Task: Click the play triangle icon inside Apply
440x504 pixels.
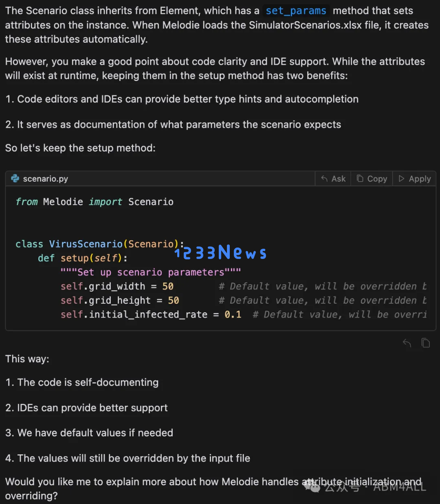Action: 401,178
